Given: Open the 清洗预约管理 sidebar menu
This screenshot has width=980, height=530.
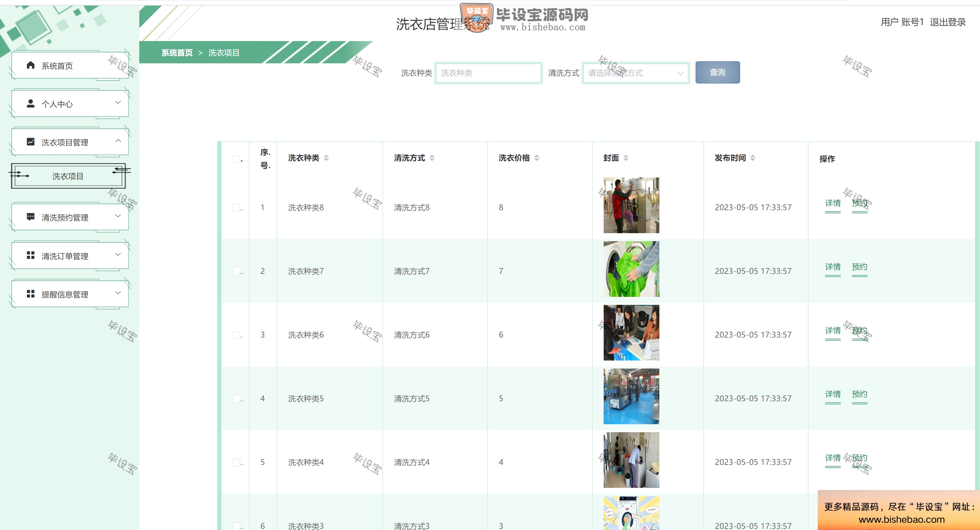Looking at the screenshot, I should pyautogui.click(x=70, y=217).
